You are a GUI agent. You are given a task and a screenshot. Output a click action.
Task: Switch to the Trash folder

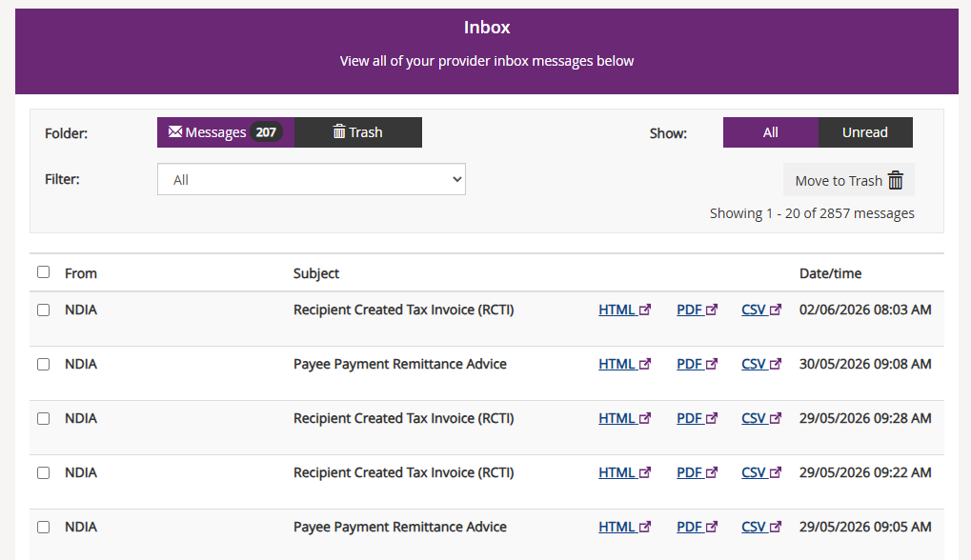pos(358,132)
